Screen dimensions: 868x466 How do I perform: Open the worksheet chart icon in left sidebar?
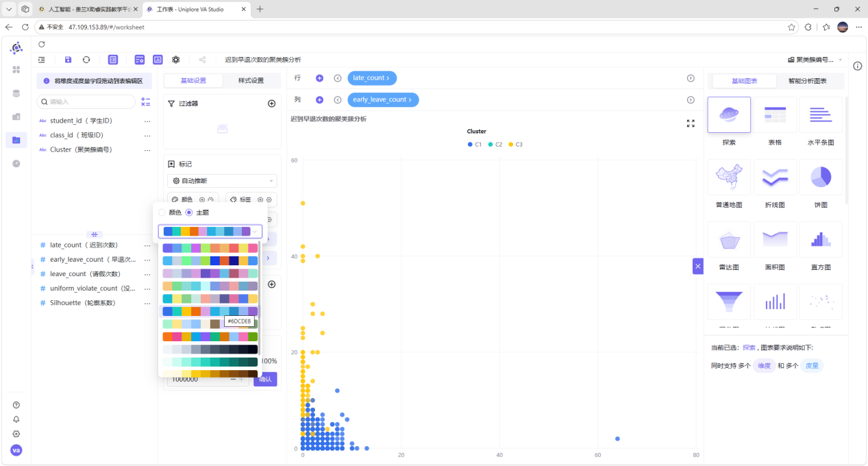point(16,140)
